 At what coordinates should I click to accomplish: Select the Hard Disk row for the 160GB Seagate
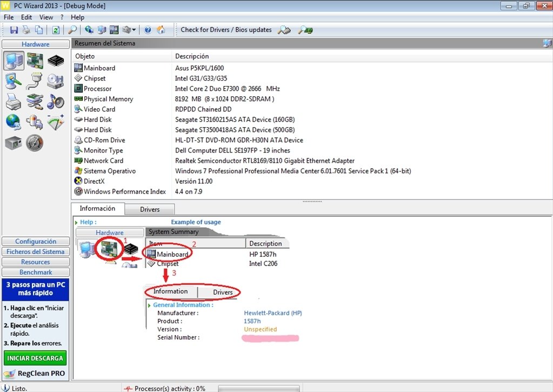tap(312, 119)
